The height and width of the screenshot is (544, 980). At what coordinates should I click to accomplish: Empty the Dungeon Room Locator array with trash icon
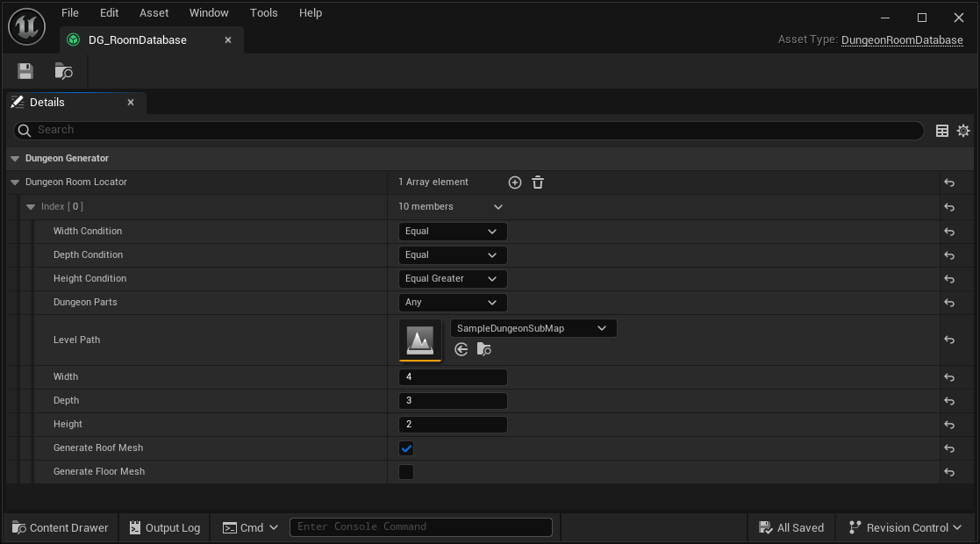538,183
